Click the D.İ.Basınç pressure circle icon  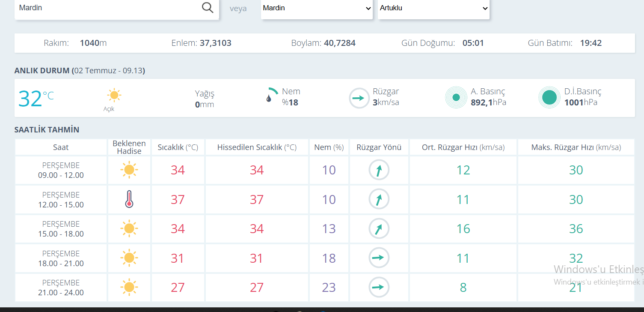pyautogui.click(x=549, y=98)
